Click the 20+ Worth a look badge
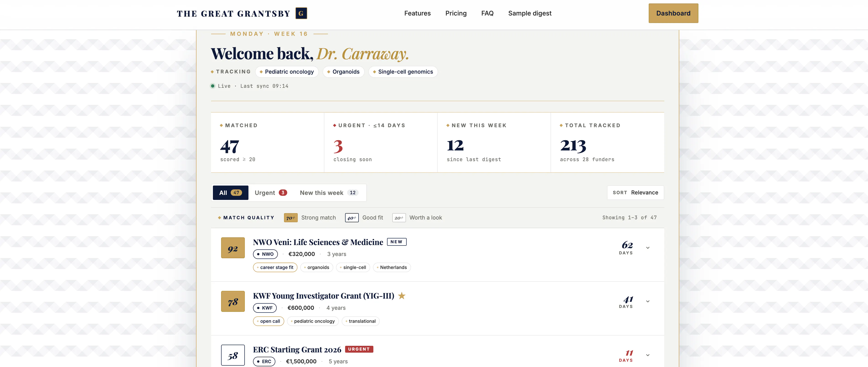The image size is (868, 367). (399, 218)
